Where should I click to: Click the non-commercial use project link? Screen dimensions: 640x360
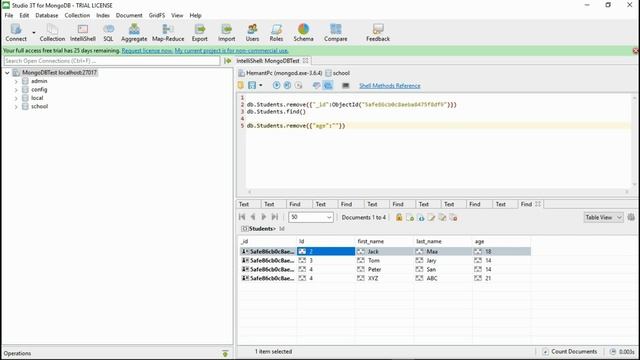[x=231, y=51]
